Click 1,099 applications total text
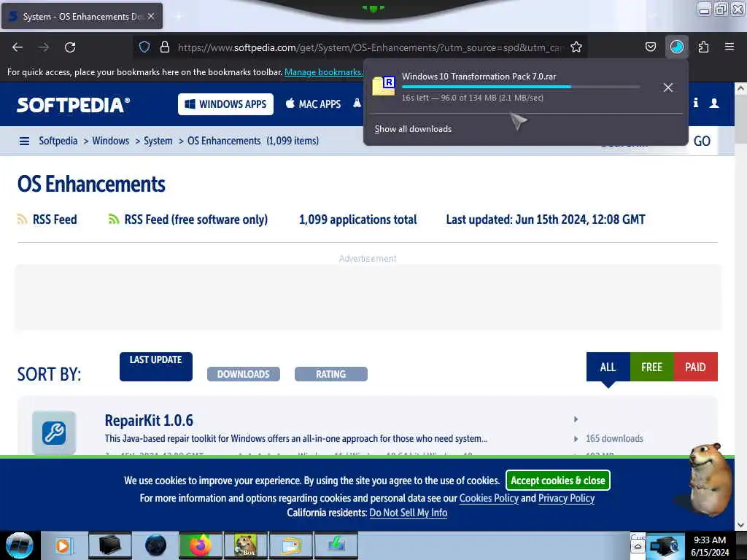The width and height of the screenshot is (747, 560). pyautogui.click(x=357, y=219)
